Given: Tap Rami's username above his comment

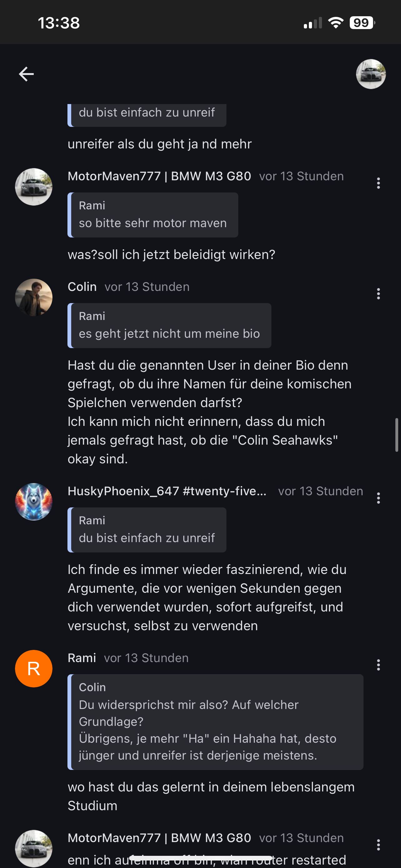Looking at the screenshot, I should 82,658.
